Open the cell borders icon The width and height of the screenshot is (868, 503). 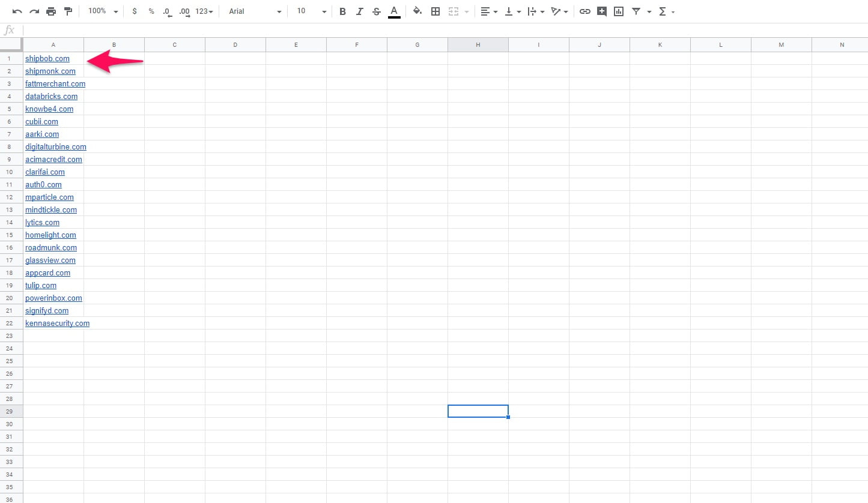(436, 11)
